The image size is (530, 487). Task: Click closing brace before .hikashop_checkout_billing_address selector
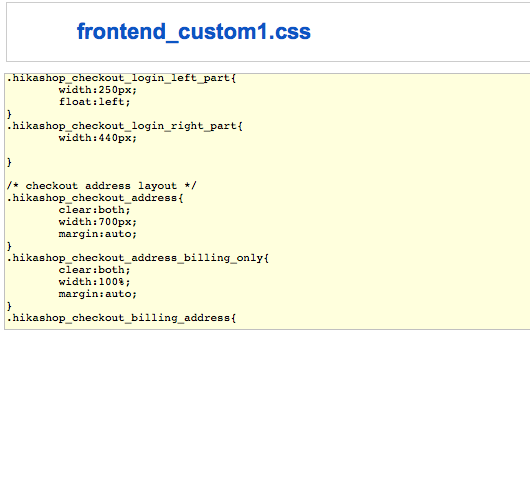(9, 306)
